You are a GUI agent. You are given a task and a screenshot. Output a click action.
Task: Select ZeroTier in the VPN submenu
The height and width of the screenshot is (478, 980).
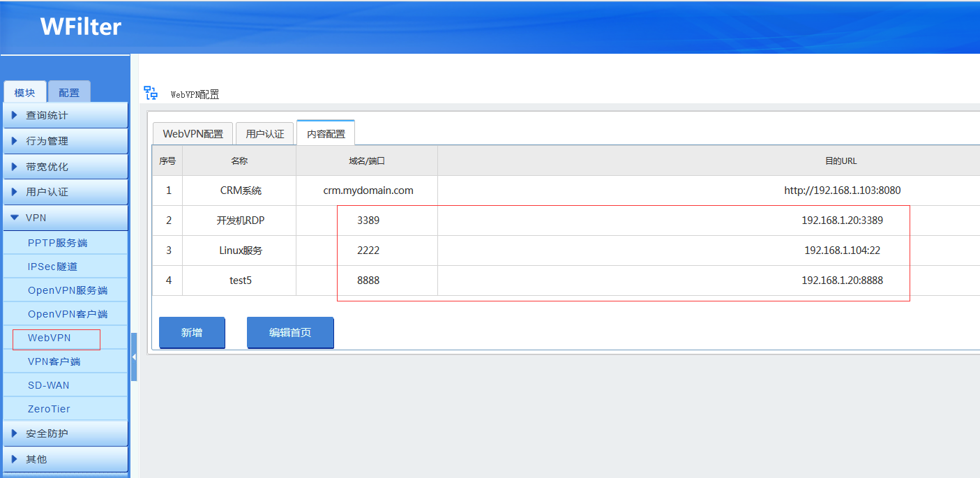[x=49, y=409]
